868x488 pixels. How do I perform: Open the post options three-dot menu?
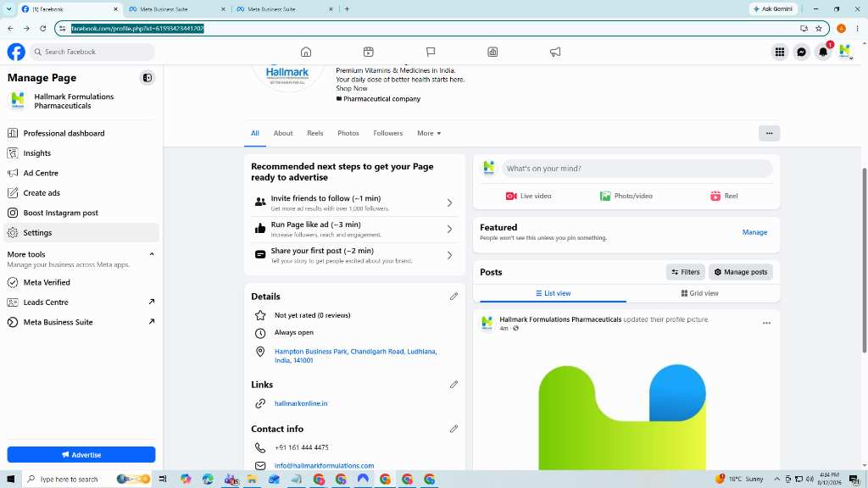click(x=766, y=323)
